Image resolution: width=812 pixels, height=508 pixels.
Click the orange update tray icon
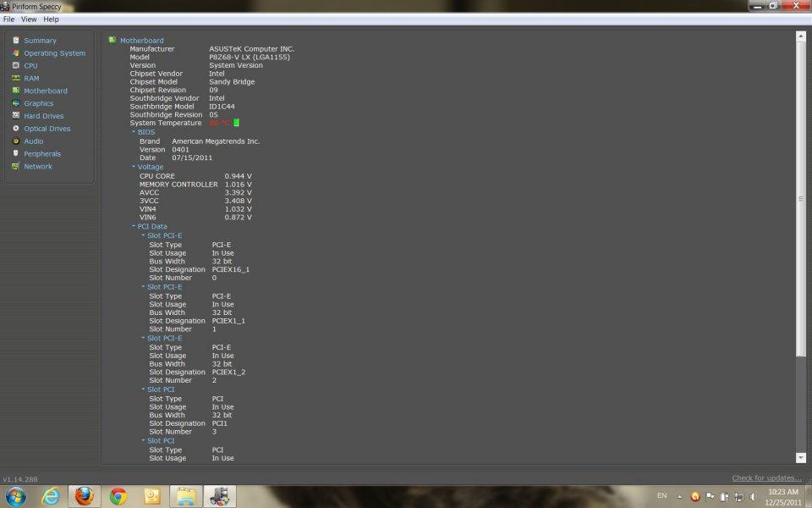pyautogui.click(x=695, y=497)
